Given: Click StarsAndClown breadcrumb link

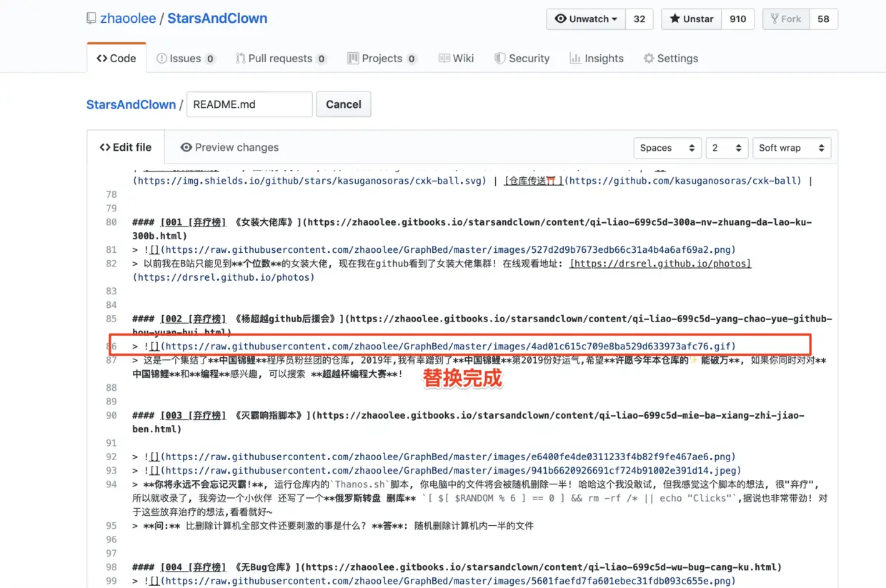Looking at the screenshot, I should (x=131, y=104).
